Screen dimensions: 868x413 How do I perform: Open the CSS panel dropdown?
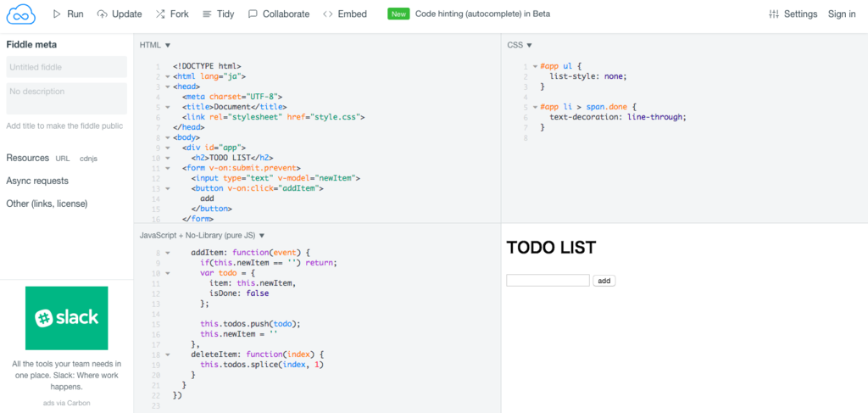[520, 45]
